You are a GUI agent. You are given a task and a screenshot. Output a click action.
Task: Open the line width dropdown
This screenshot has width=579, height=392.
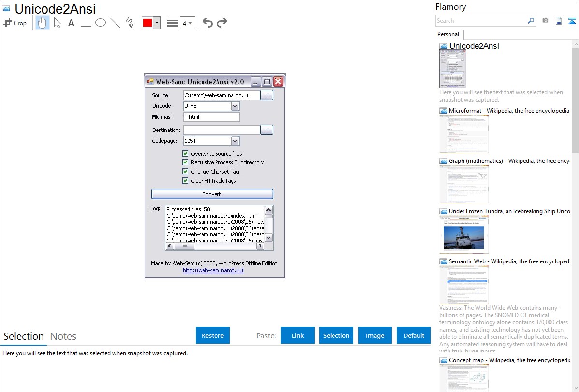[188, 23]
